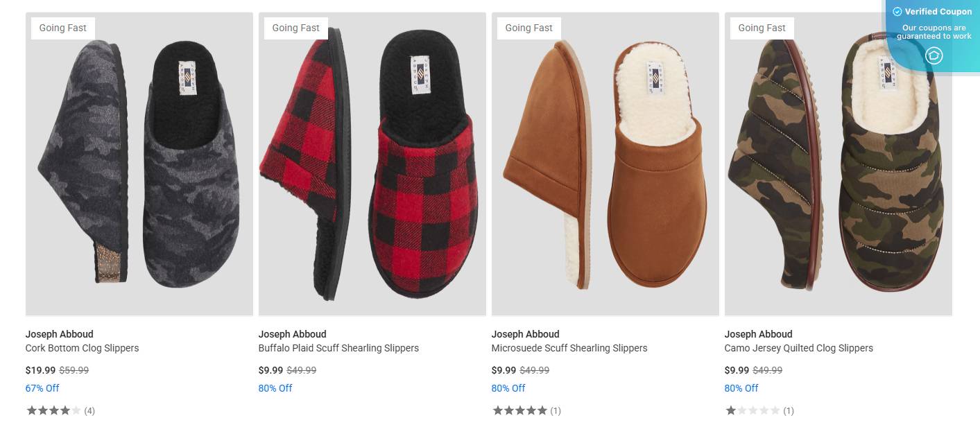The height and width of the screenshot is (436, 980).
Task: Click the Cork Bottom Clog Slippers title
Action: point(83,348)
